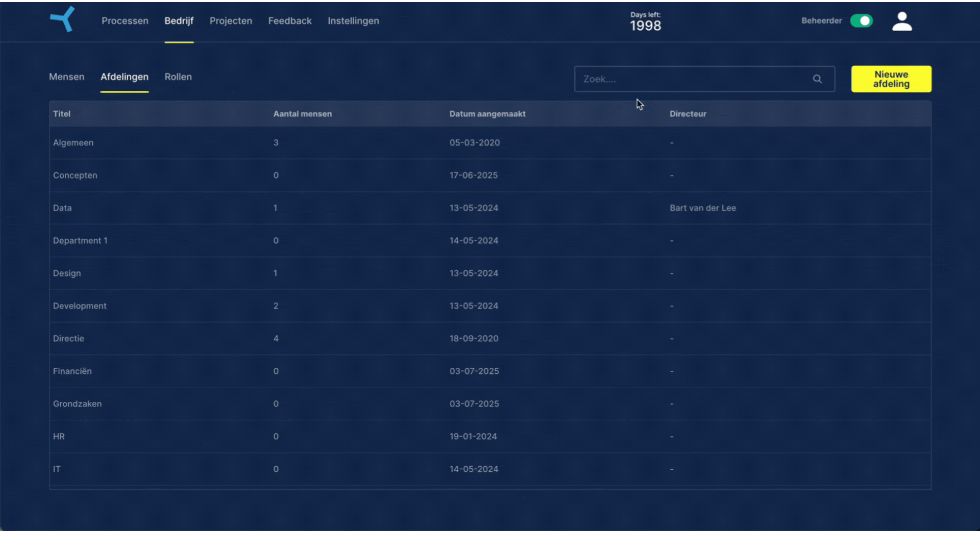Viewport: 980px width, 533px height.
Task: Click the Nieuwe afdeling button
Action: (x=891, y=79)
